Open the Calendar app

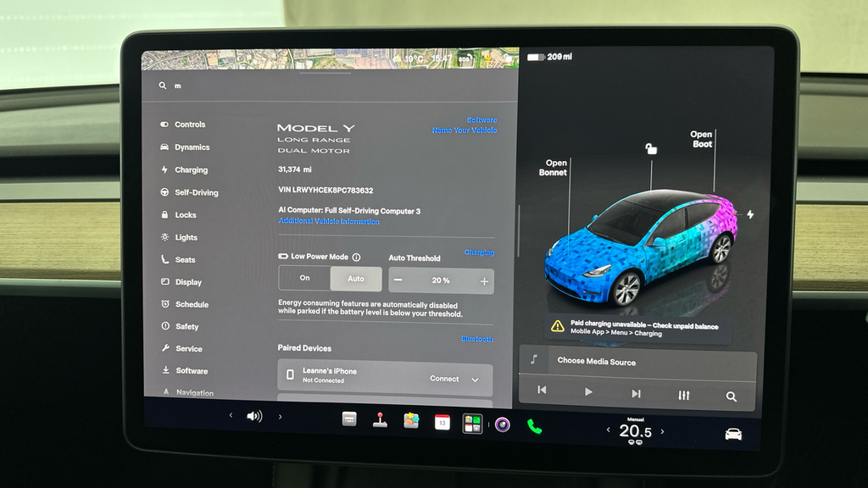pyautogui.click(x=442, y=423)
